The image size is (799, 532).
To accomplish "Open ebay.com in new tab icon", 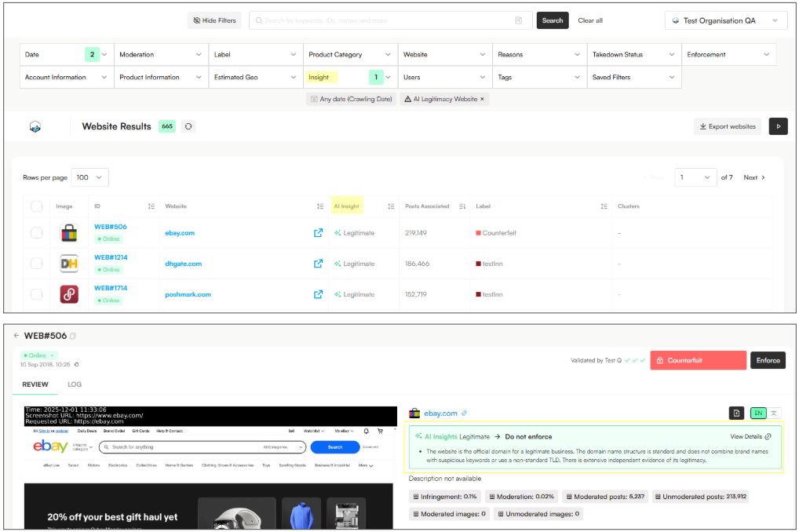I will point(318,233).
